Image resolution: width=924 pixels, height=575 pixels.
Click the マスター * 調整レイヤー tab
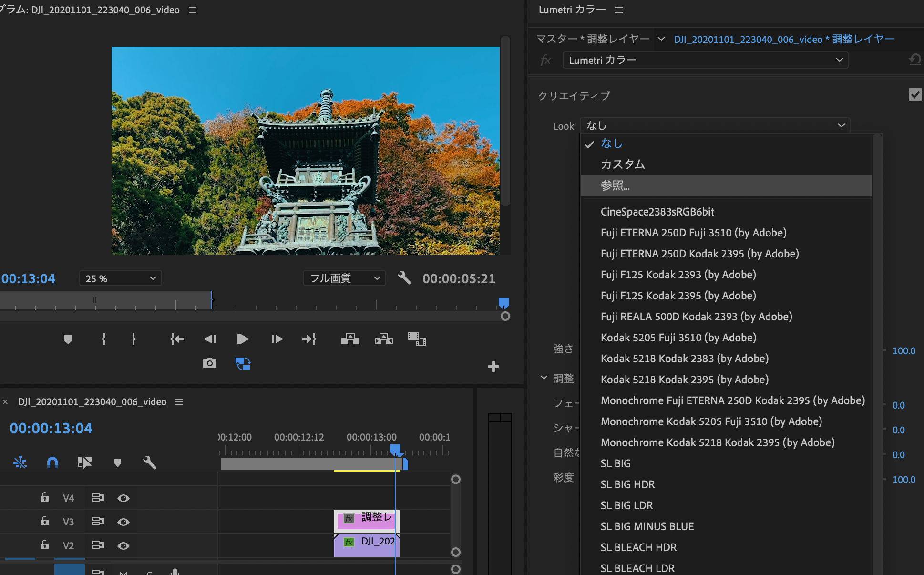pyautogui.click(x=593, y=39)
